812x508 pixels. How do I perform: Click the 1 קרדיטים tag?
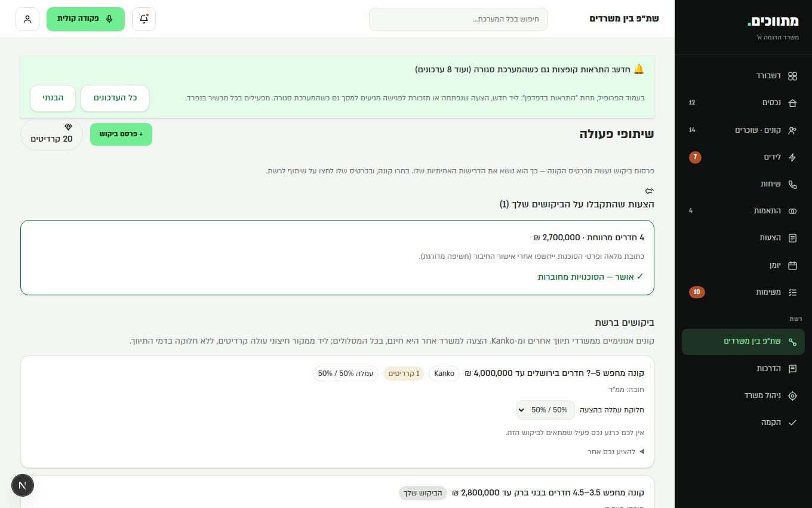point(404,374)
